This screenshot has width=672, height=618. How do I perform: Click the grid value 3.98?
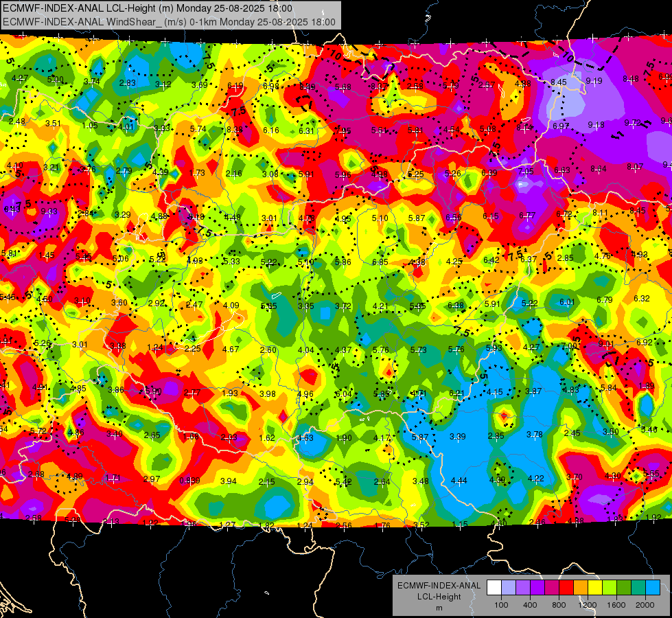[x=268, y=393]
